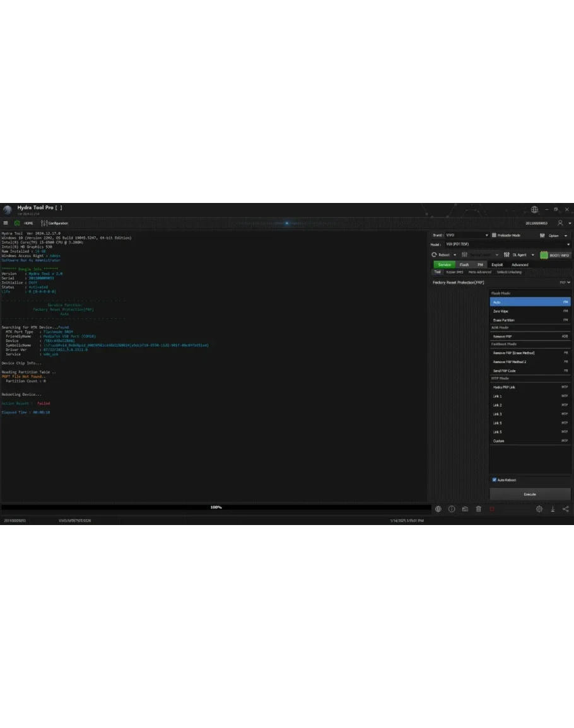
Task: Open Configuration sliders icon
Action: click(x=44, y=223)
